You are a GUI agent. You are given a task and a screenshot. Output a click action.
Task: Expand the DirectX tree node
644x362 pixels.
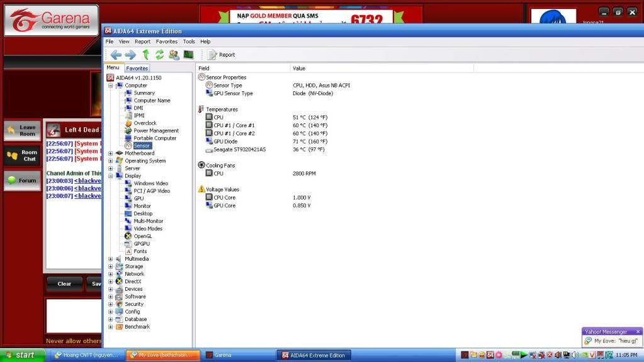click(x=111, y=281)
